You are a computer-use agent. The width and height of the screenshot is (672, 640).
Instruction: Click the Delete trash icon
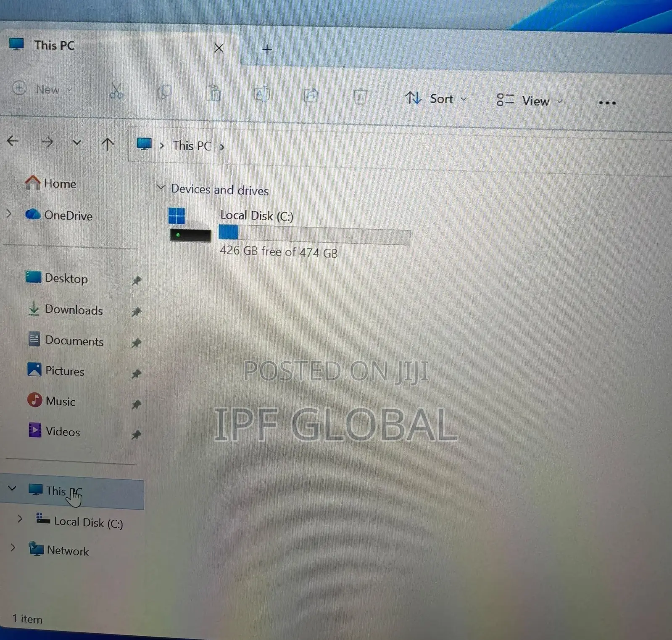point(360,97)
